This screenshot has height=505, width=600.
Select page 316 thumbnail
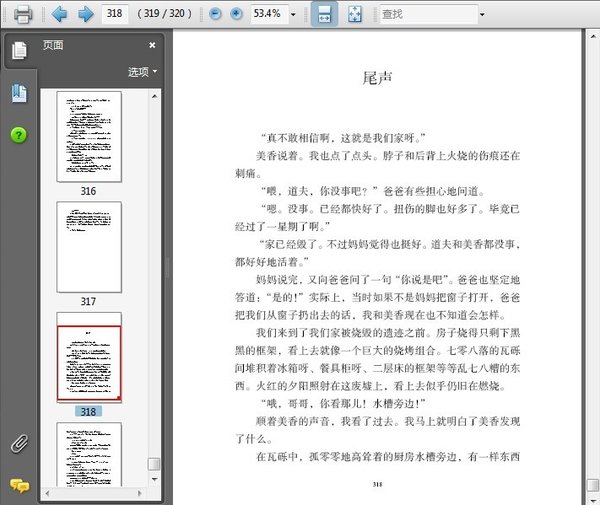click(x=89, y=138)
